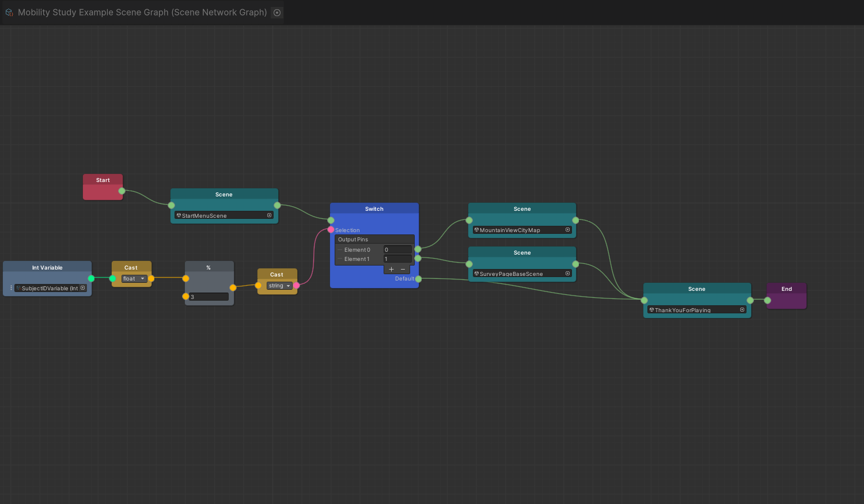The width and height of the screenshot is (864, 504).
Task: Click the StartMenuScene node's input port
Action: 171,205
